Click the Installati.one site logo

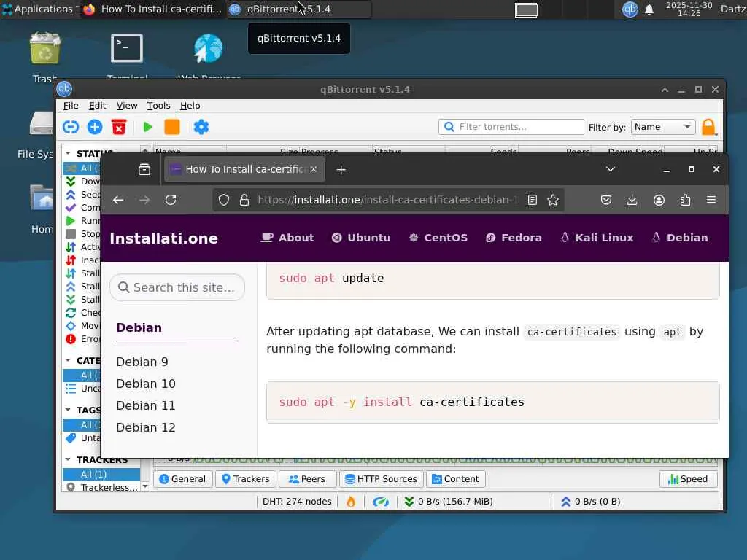coord(163,238)
